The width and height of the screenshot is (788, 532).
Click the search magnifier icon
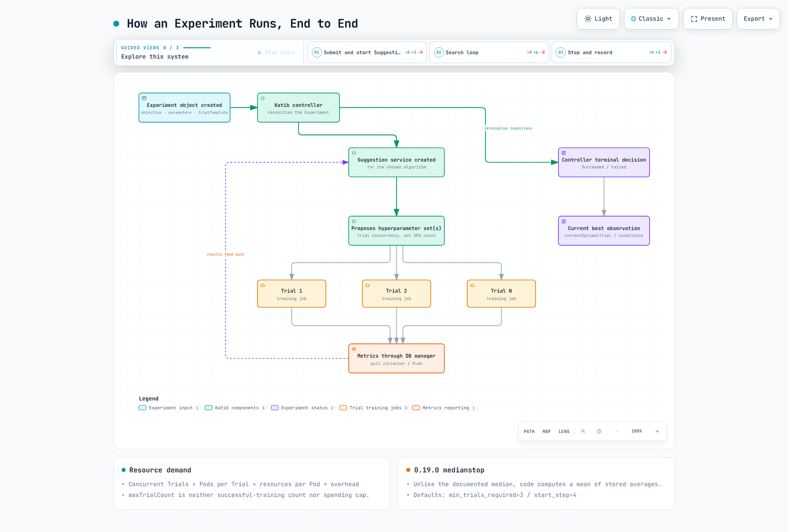click(583, 432)
